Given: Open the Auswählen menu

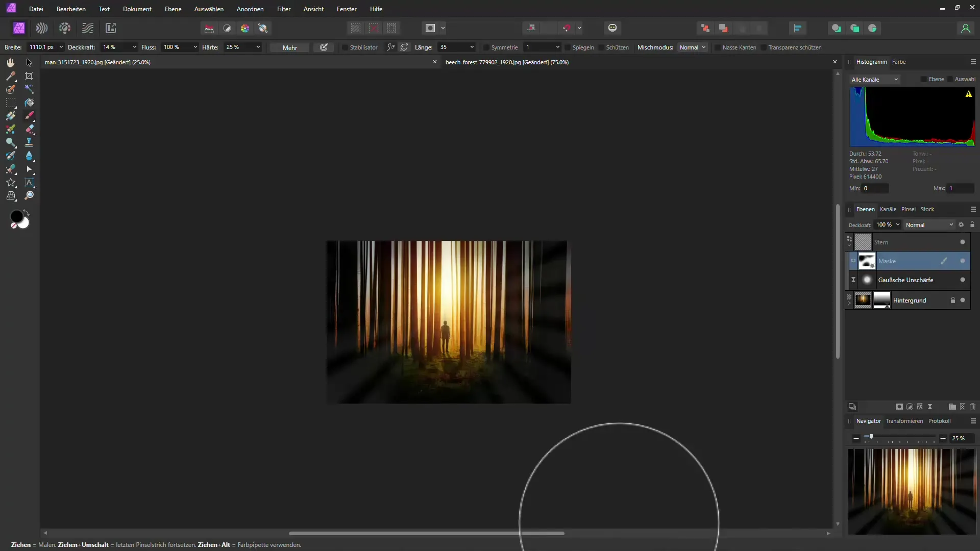Looking at the screenshot, I should click(x=209, y=9).
